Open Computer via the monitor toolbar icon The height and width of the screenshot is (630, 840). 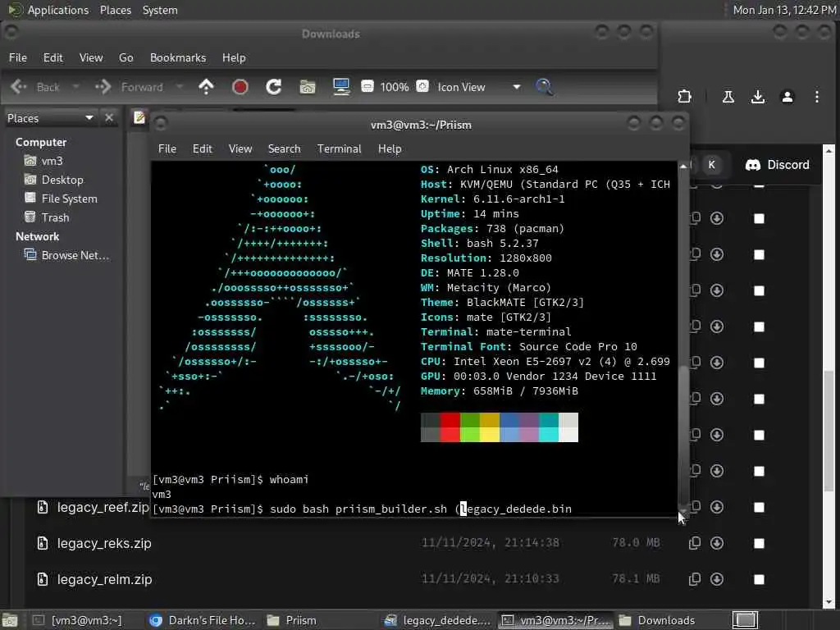coord(341,87)
